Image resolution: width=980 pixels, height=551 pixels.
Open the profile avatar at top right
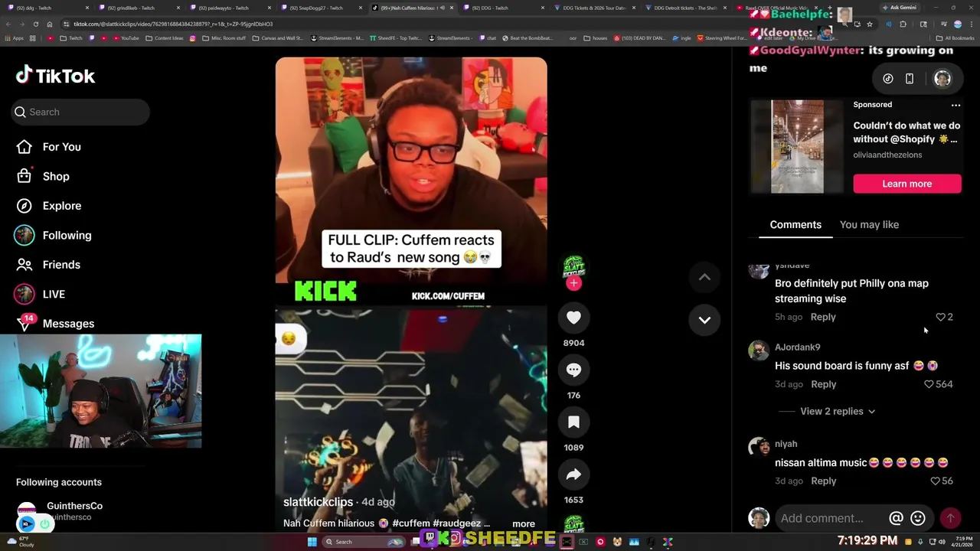coord(942,79)
